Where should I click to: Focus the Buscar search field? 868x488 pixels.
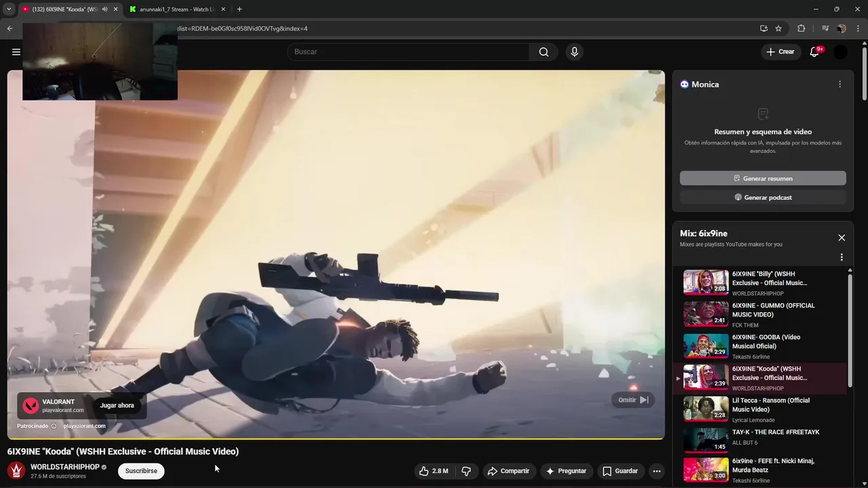pos(408,52)
